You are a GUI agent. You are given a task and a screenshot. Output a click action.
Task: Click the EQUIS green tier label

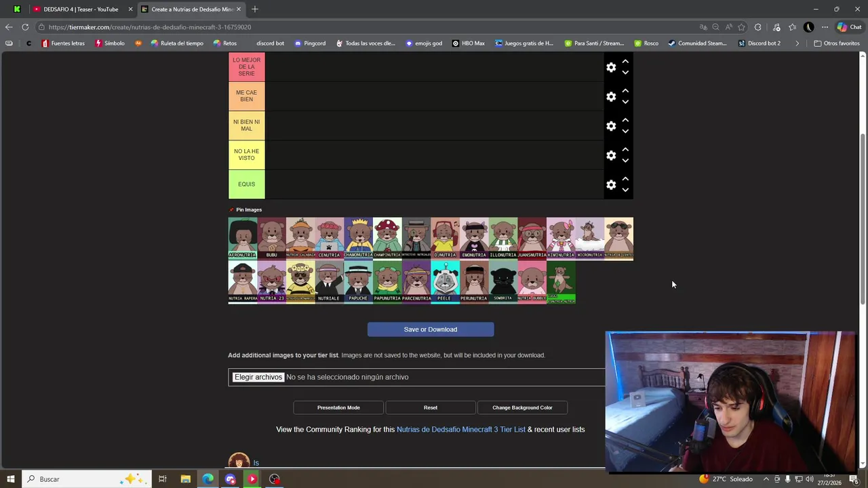click(x=246, y=184)
